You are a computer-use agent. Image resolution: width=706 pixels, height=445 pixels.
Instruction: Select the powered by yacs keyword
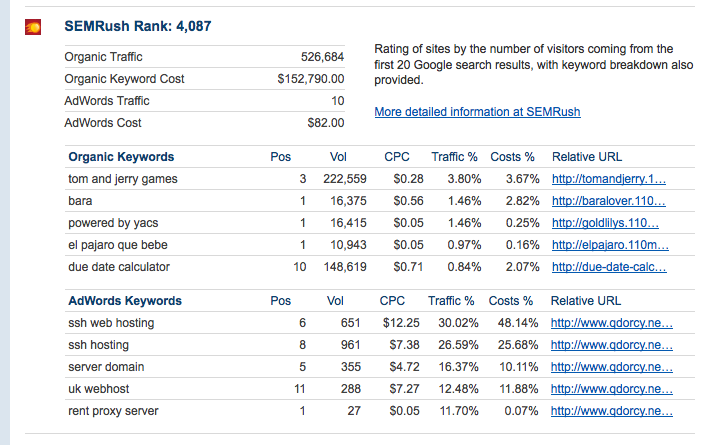(113, 223)
